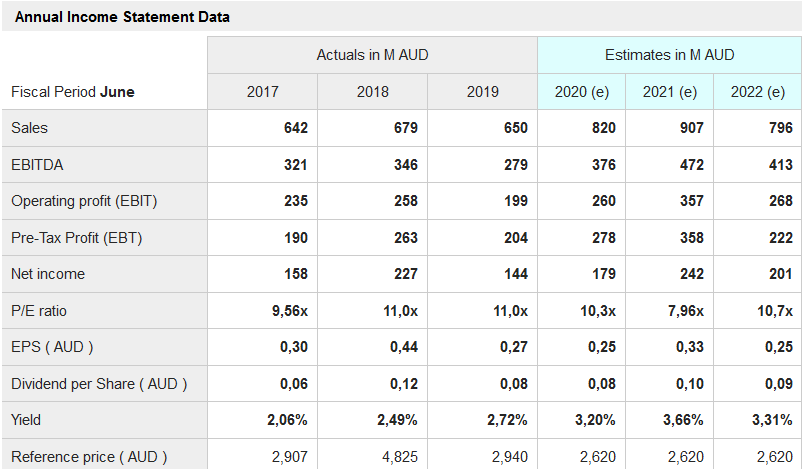The height and width of the screenshot is (469, 802).
Task: Click the Dividend per Share row label
Action: coord(99,384)
